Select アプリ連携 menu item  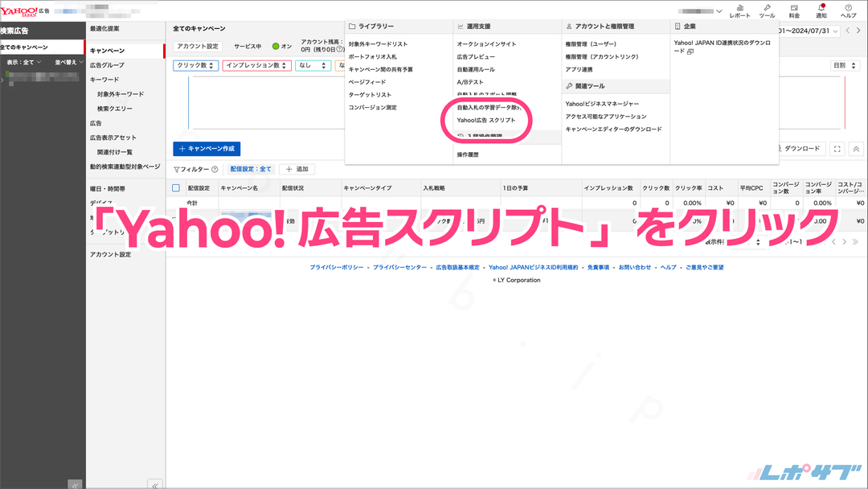point(579,70)
